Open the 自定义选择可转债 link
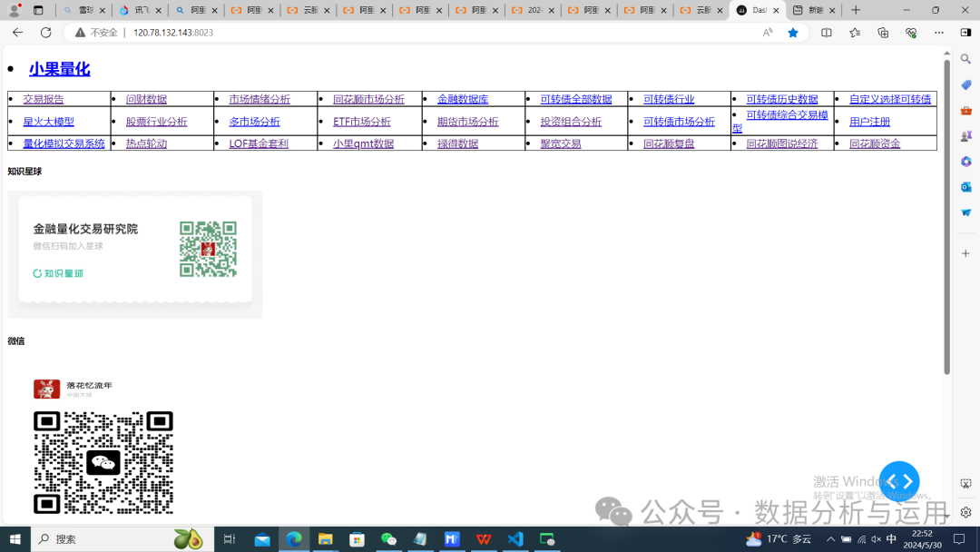 tap(890, 99)
